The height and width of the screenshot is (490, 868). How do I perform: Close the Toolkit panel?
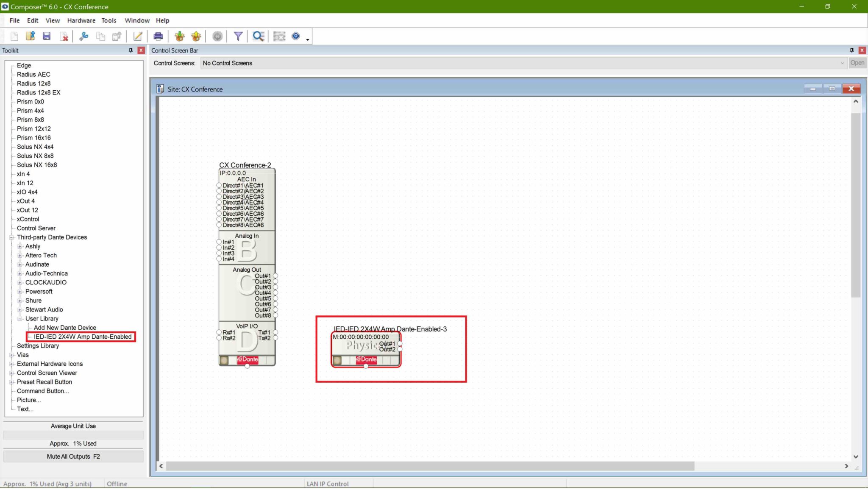(x=140, y=50)
